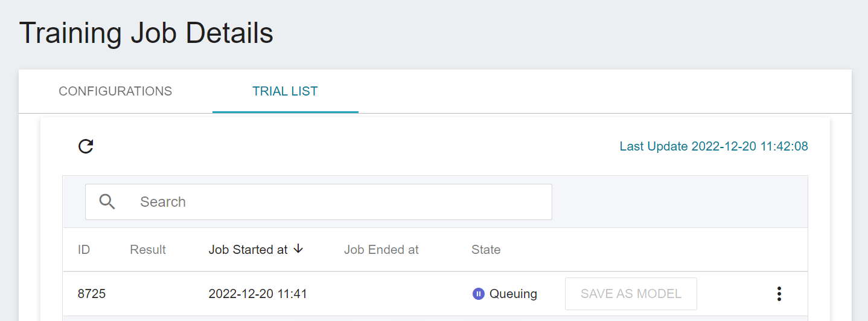Image resolution: width=868 pixels, height=321 pixels.
Task: Click Last Update timestamp text
Action: [713, 146]
